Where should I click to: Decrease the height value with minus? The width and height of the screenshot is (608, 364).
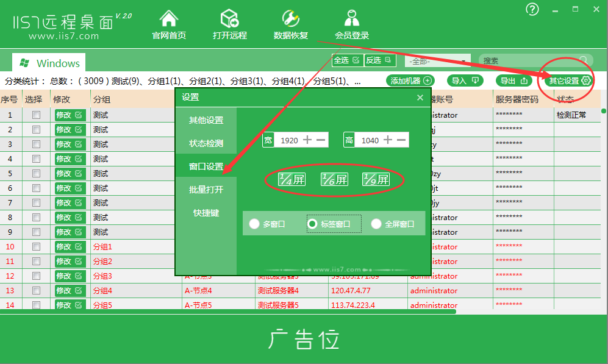tap(401, 140)
